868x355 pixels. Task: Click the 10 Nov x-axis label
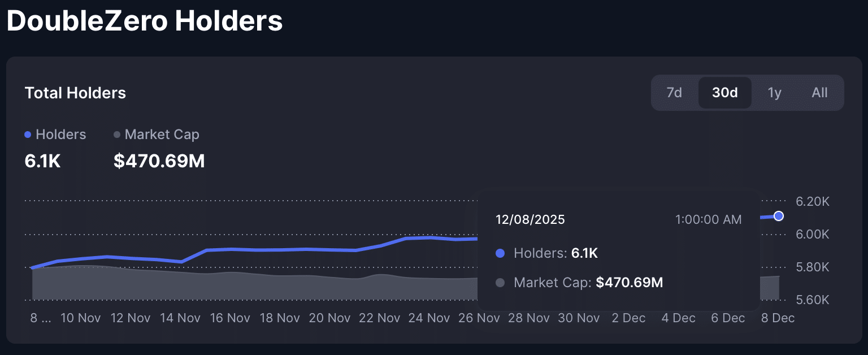tap(80, 318)
